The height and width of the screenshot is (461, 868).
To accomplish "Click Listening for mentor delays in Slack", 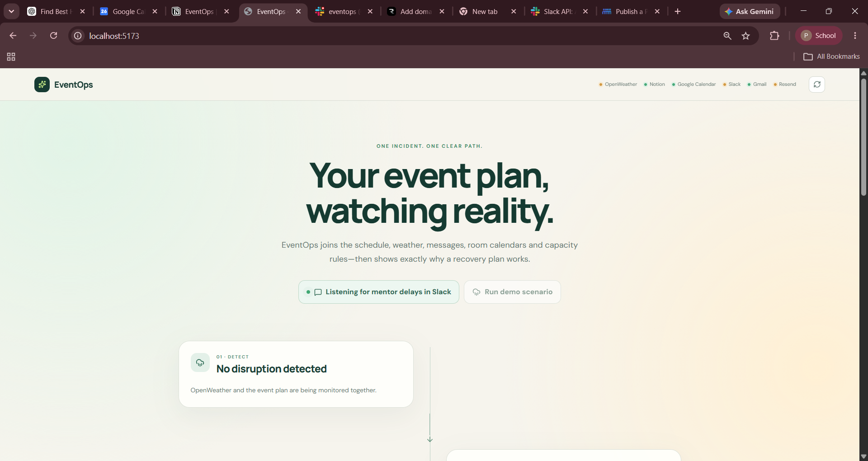I will [379, 292].
